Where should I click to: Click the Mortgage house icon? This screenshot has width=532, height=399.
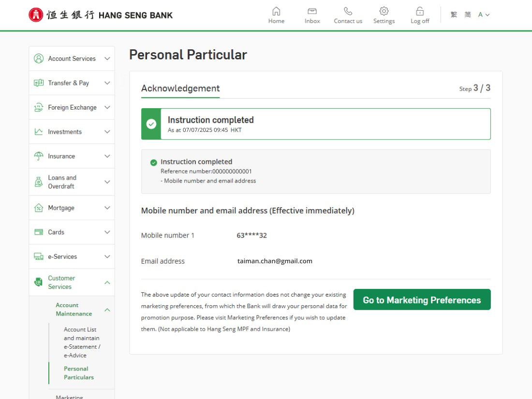pyautogui.click(x=39, y=208)
